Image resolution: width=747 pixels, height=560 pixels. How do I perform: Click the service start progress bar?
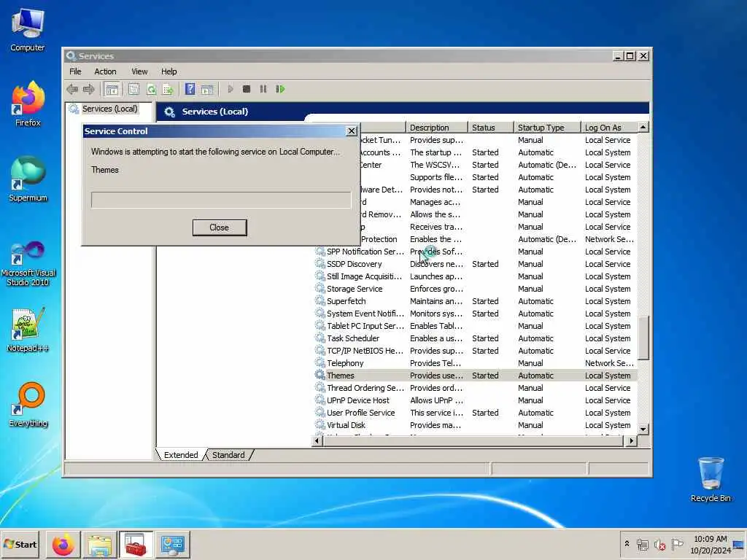click(x=221, y=200)
